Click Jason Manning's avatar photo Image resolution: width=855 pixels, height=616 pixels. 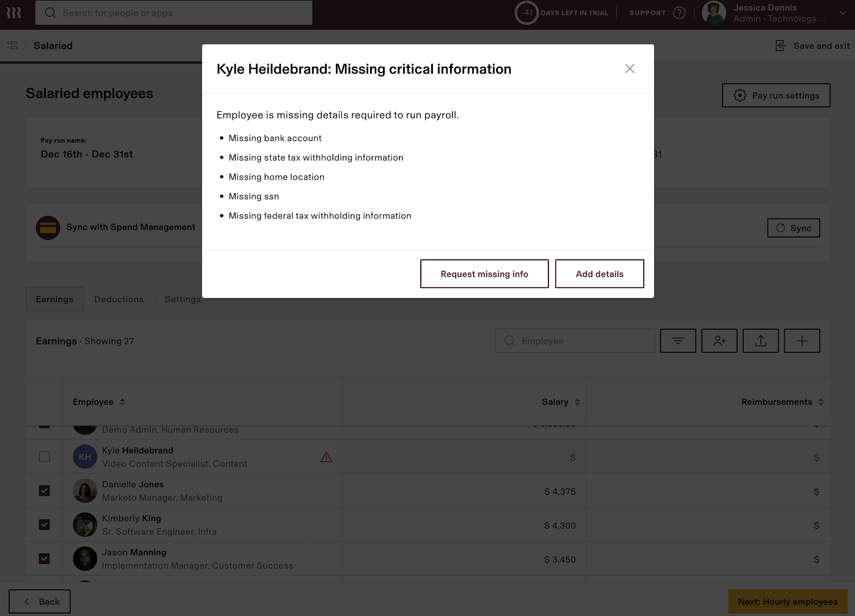pyautogui.click(x=85, y=559)
